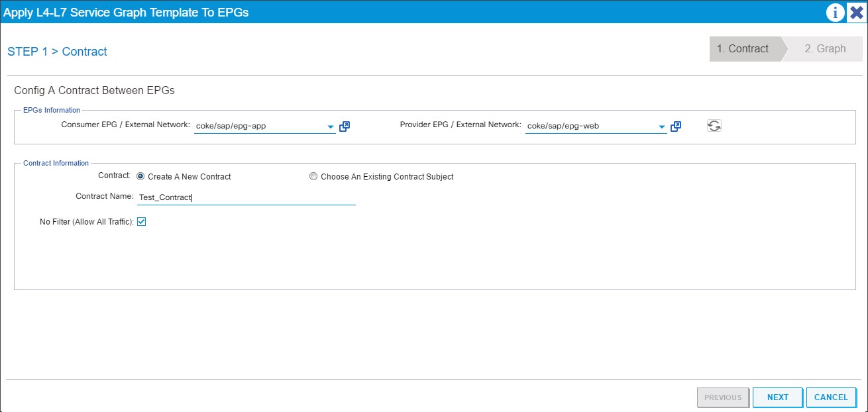Select Create A New Contract radio button
The height and width of the screenshot is (412, 868).
[x=140, y=177]
